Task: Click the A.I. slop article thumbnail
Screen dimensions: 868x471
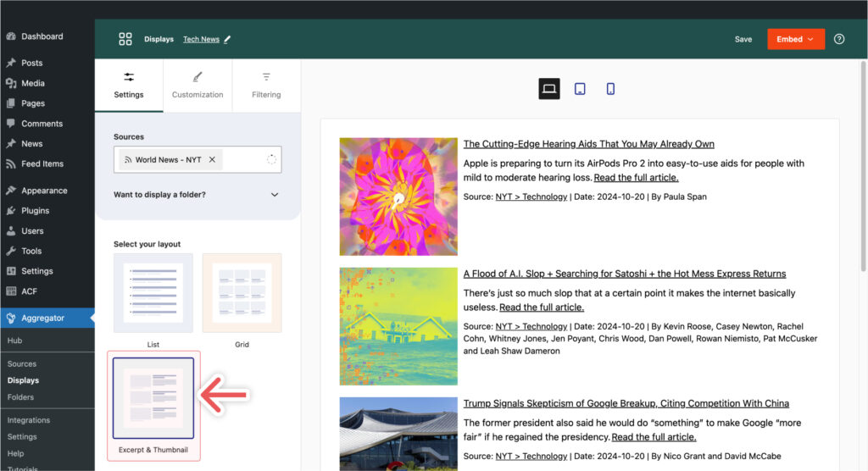Action: tap(398, 326)
